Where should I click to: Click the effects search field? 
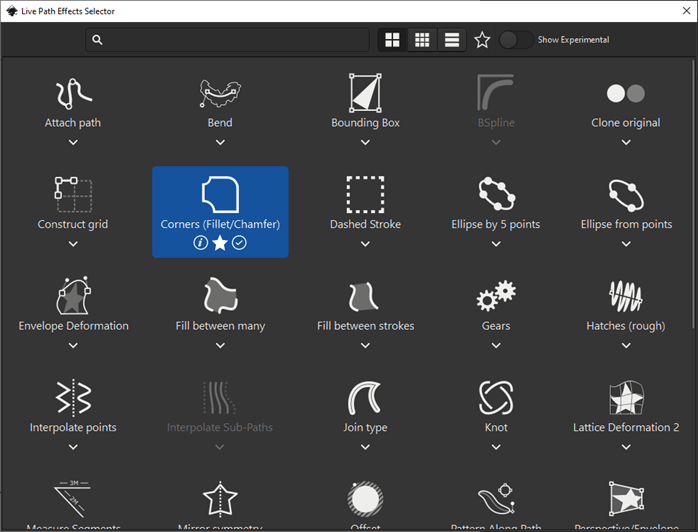(x=228, y=40)
